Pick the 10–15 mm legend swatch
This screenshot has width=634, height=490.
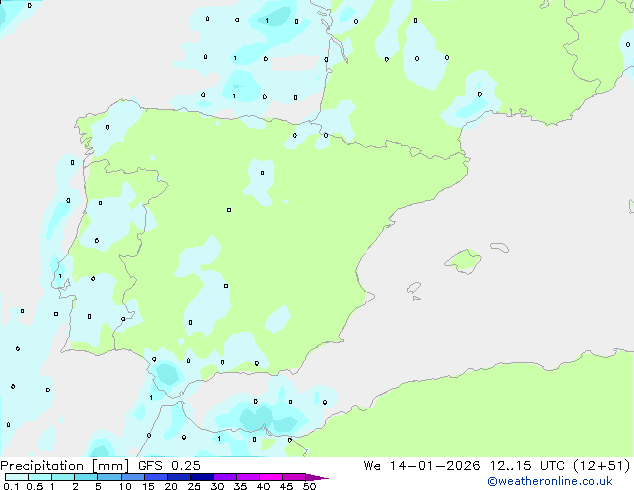(133, 477)
